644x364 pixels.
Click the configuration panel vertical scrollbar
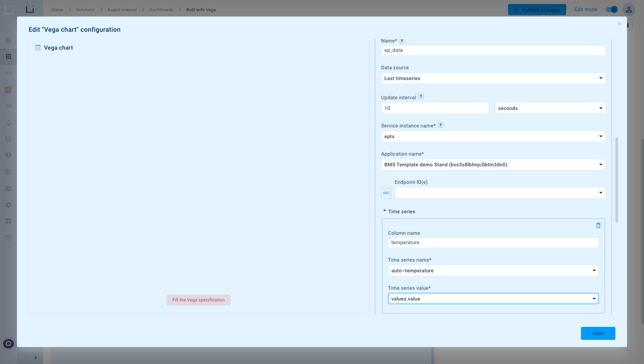click(x=617, y=180)
